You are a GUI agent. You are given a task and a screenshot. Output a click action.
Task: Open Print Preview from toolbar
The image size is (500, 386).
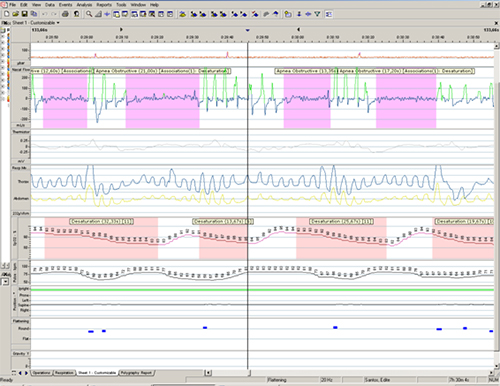76,14
